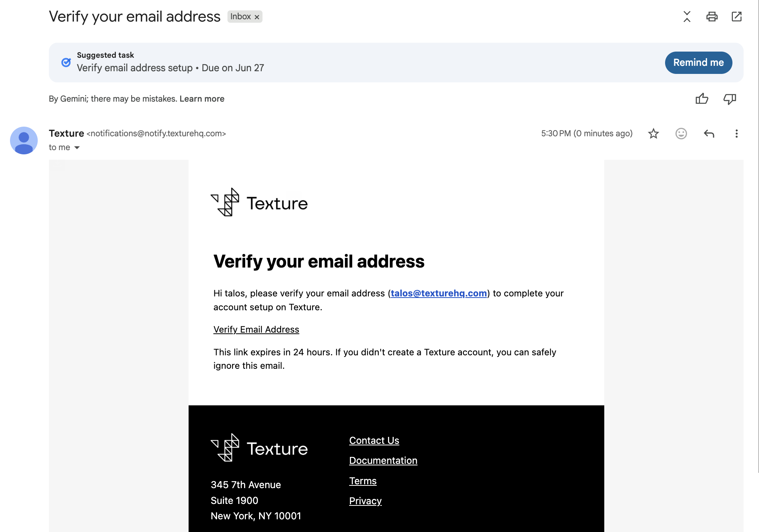Add an emoji reaction to the email

(x=681, y=134)
